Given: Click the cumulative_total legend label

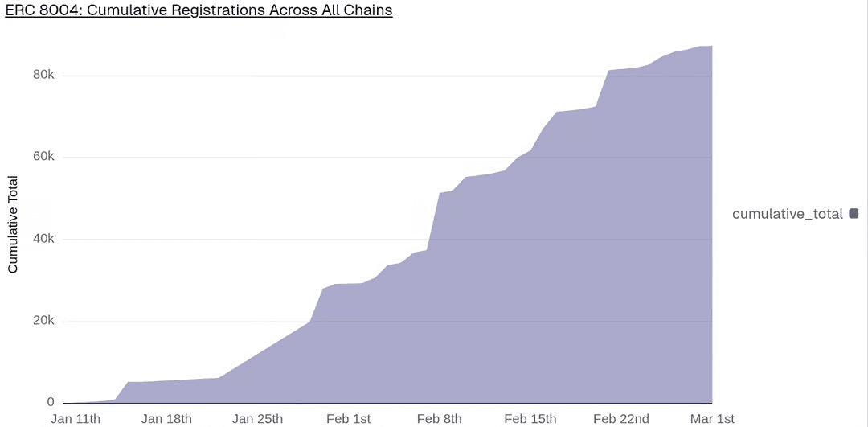Looking at the screenshot, I should pos(787,214).
